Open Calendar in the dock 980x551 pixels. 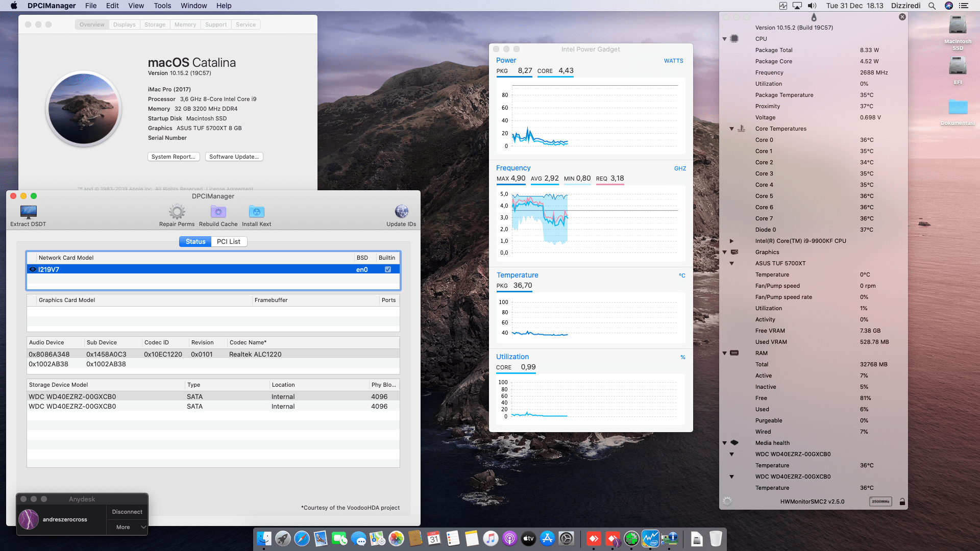434,538
